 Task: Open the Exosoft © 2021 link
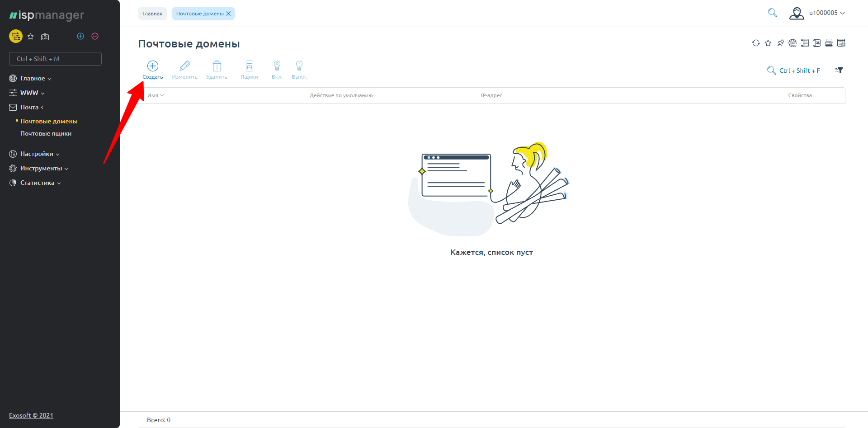31,415
